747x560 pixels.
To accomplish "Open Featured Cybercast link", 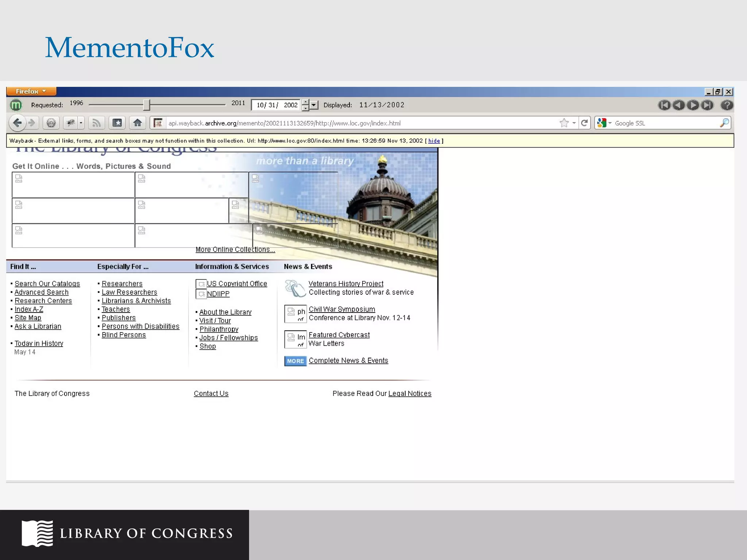I will coord(339,335).
